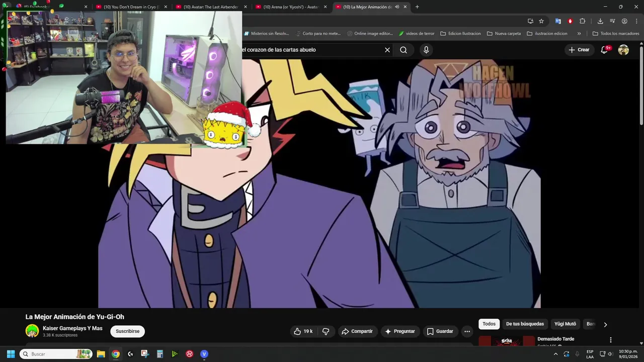This screenshot has width=644, height=362.
Task: Open the Crear create button
Action: [579, 50]
